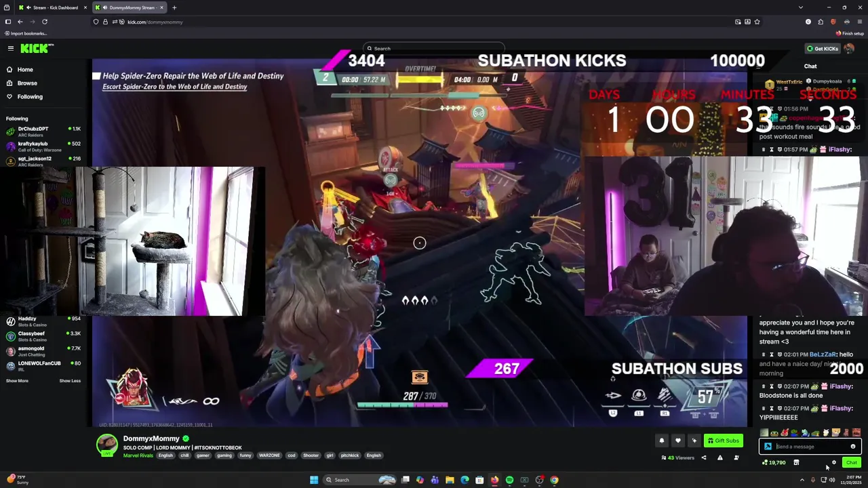
Task: Click browser back arrow
Action: pos(20,22)
